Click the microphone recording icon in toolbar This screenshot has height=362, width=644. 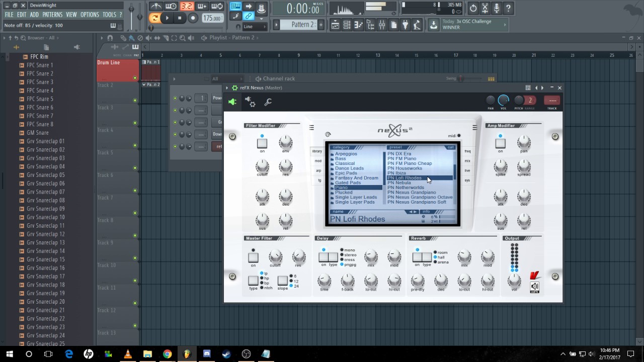click(497, 8)
